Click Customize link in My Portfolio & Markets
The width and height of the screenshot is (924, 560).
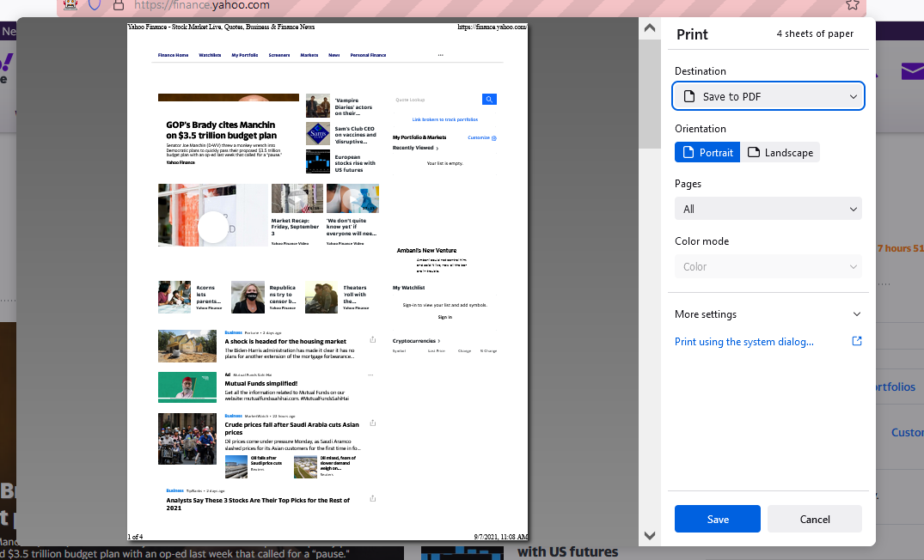[482, 137]
